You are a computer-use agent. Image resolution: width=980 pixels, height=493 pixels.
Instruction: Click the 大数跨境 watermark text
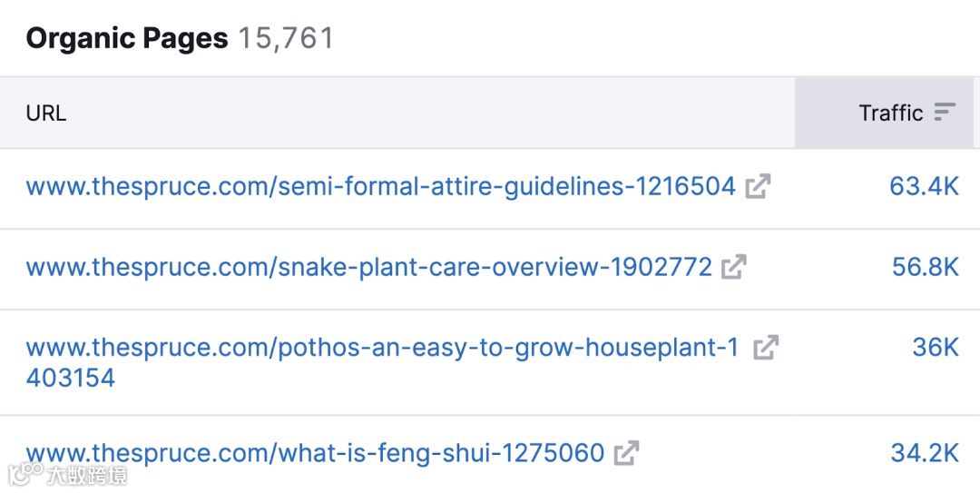coord(87,475)
